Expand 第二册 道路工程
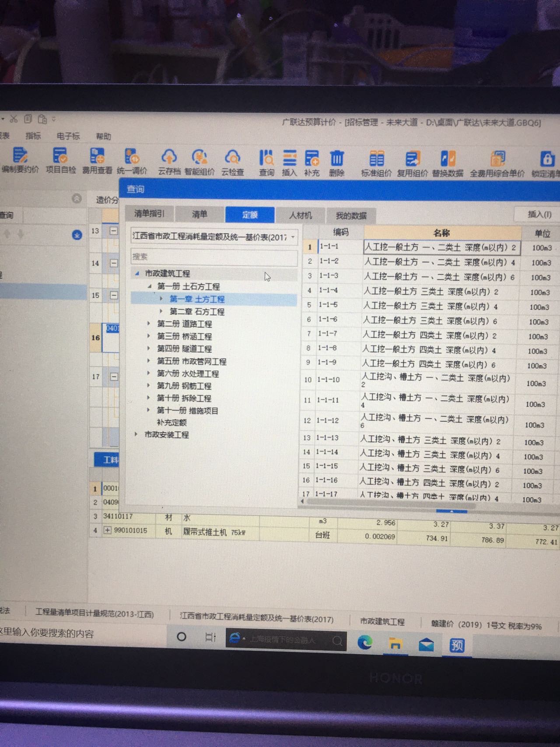The image size is (560, 747). (149, 324)
